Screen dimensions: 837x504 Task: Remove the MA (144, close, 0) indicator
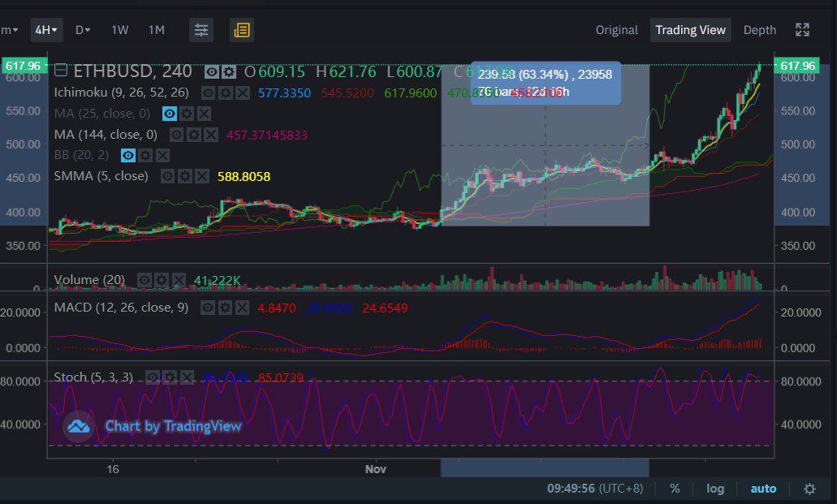pos(210,135)
